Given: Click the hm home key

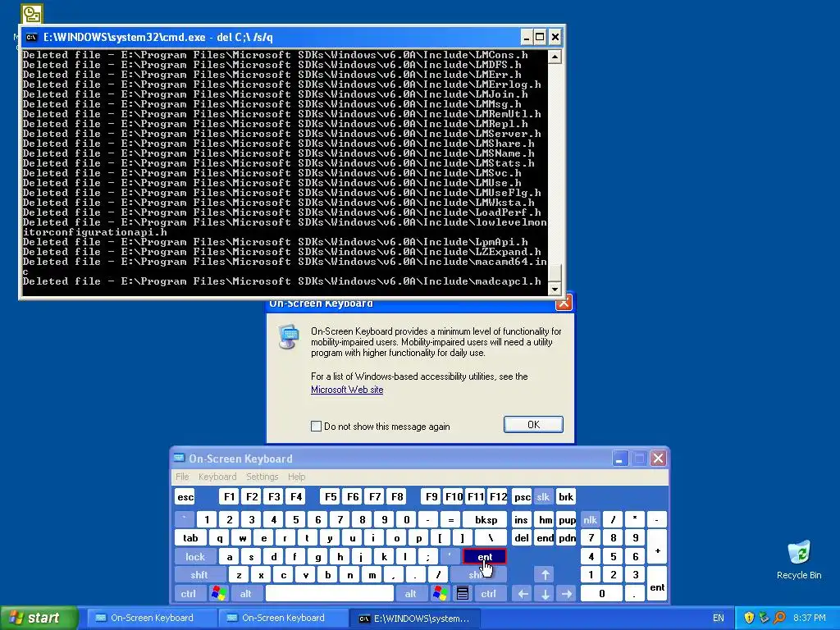Looking at the screenshot, I should click(x=546, y=519).
